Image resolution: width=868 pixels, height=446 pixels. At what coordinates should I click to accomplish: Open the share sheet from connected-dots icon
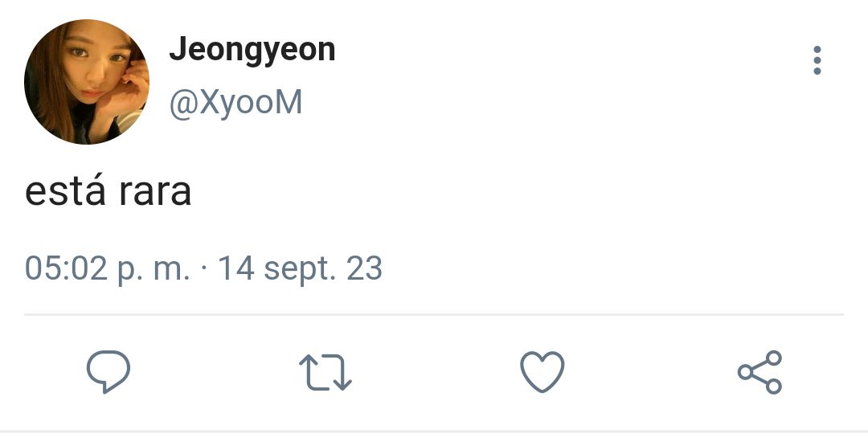[759, 372]
